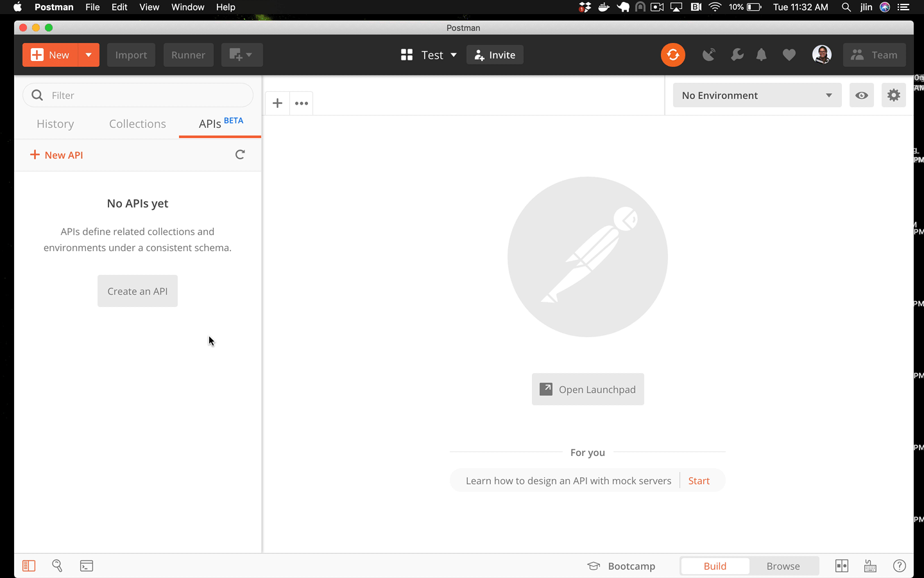
Task: Switch to the History tab
Action: (x=55, y=124)
